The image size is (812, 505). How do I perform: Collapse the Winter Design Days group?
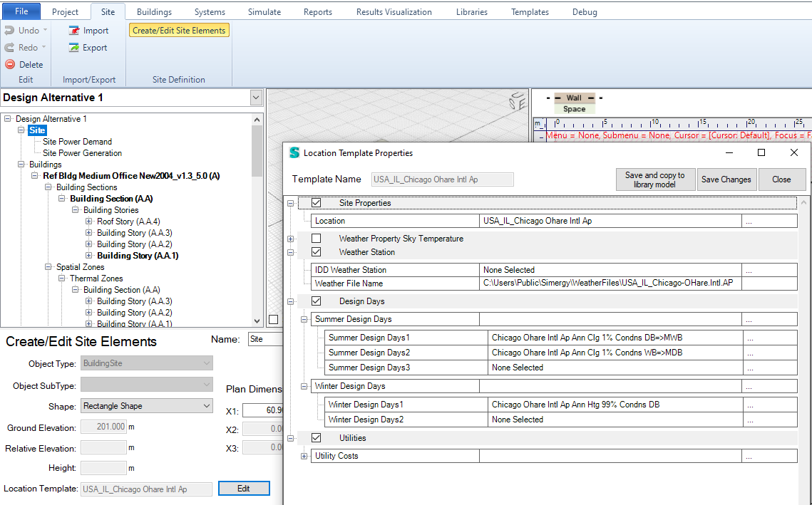tap(304, 387)
